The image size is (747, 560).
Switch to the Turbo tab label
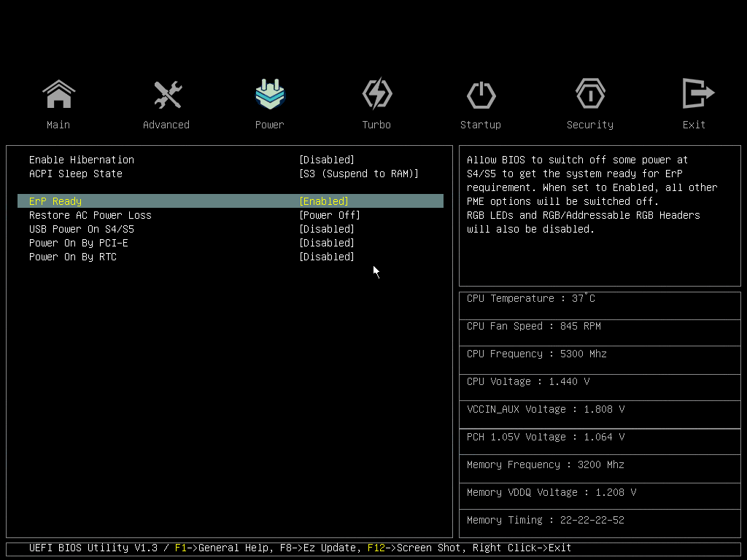(376, 125)
